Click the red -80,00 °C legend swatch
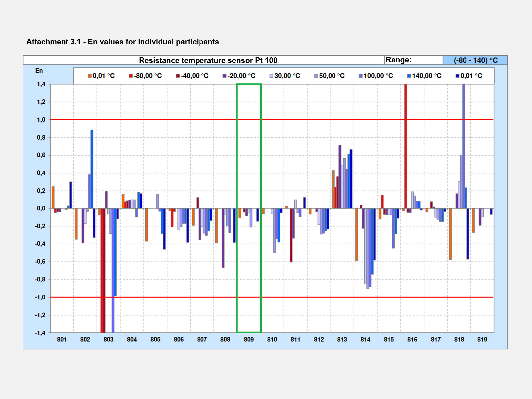Viewport: 532px width, 399px height. click(131, 76)
